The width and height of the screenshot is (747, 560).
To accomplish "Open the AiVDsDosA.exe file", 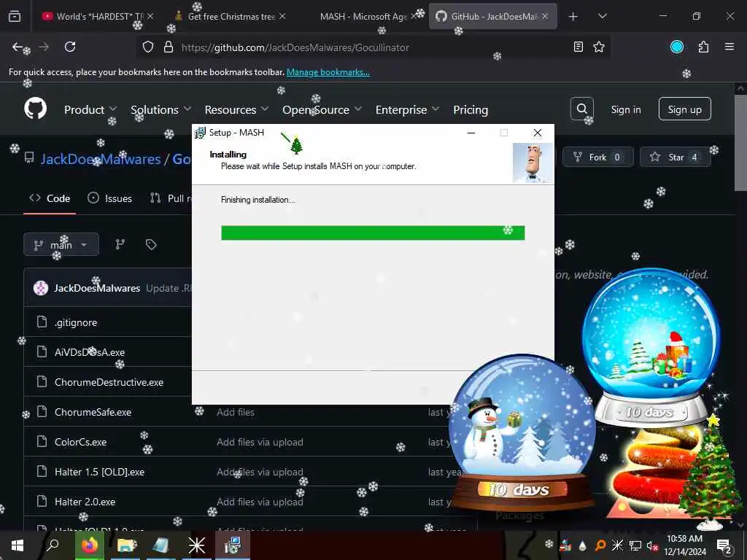I will 90,352.
